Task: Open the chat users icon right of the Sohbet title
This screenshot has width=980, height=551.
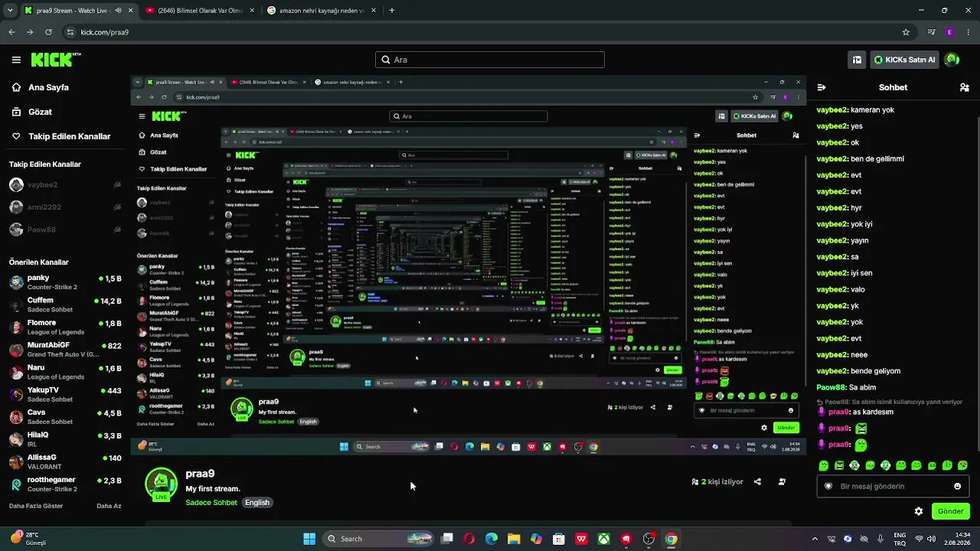Action: 964,87
